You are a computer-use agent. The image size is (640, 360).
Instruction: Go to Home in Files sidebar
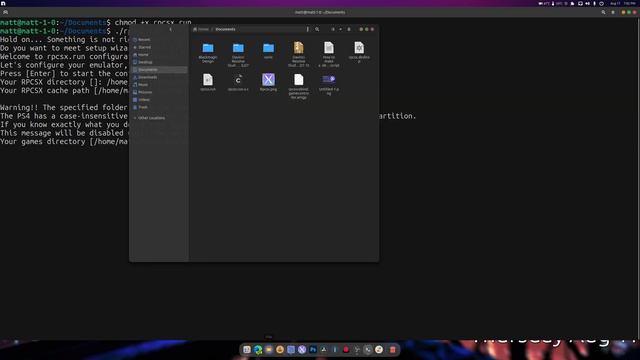point(159,55)
